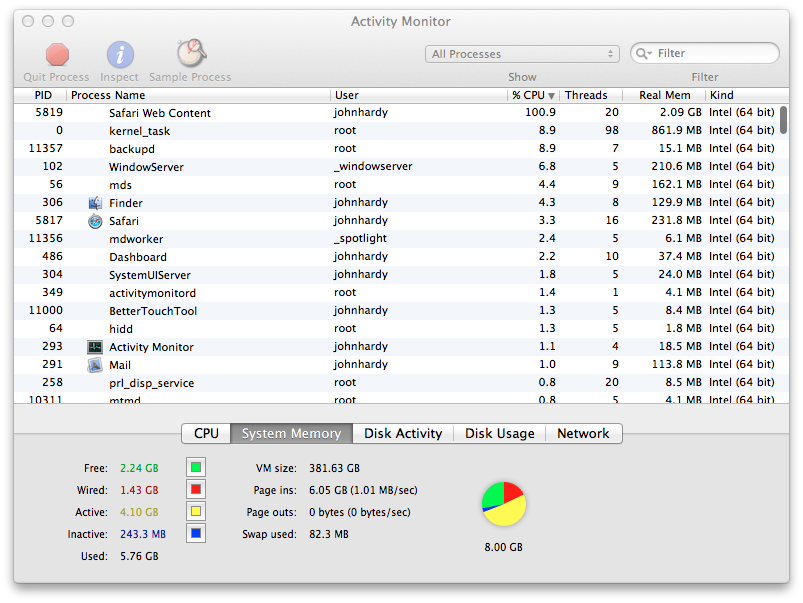
Task: Click the Swap used 82.3 MB value
Action: [329, 534]
